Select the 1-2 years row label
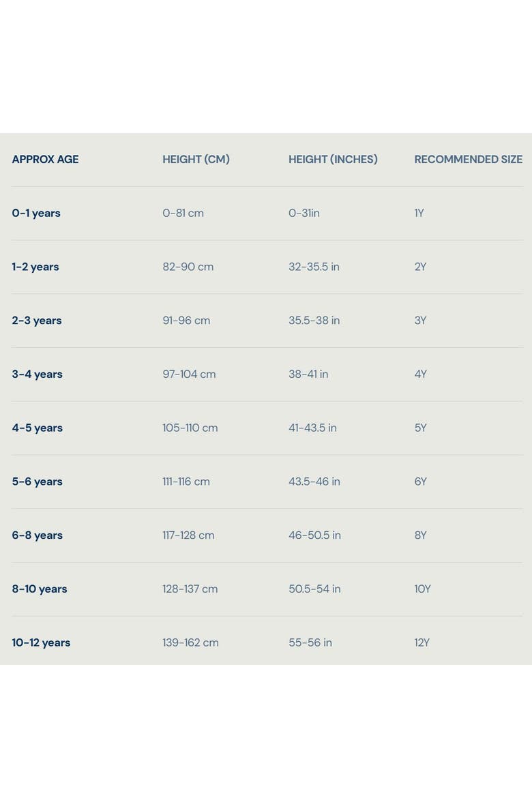This screenshot has height=798, width=532. (x=35, y=267)
